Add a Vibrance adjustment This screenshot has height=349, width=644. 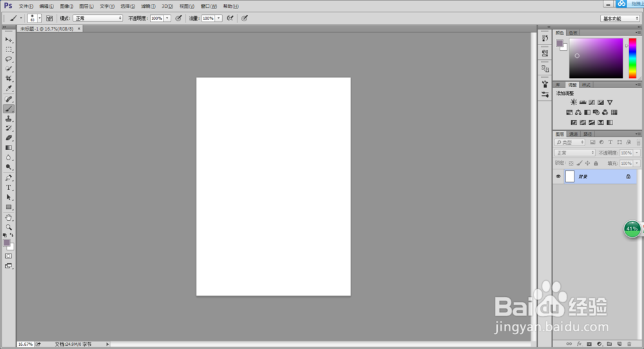click(610, 102)
